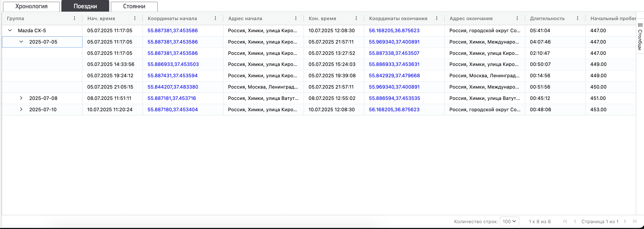The height and width of the screenshot is (229, 644).
Task: Select the 2025-07-08 group label
Action: click(43, 98)
